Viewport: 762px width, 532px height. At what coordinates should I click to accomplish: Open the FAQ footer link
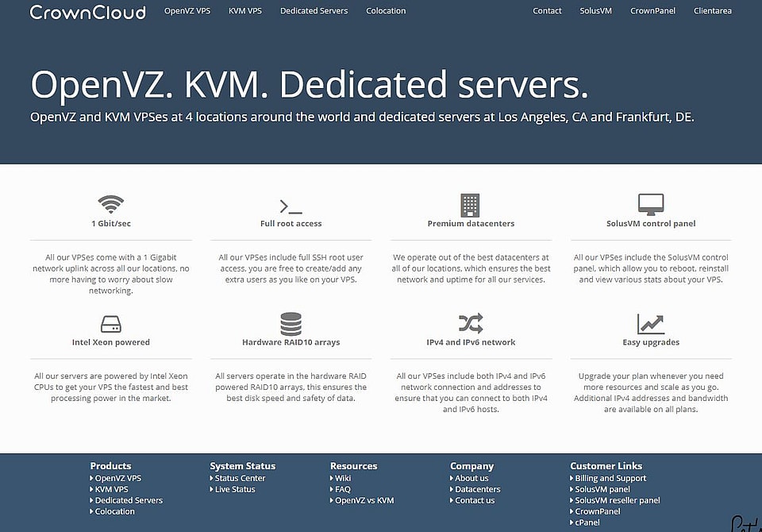pos(343,489)
